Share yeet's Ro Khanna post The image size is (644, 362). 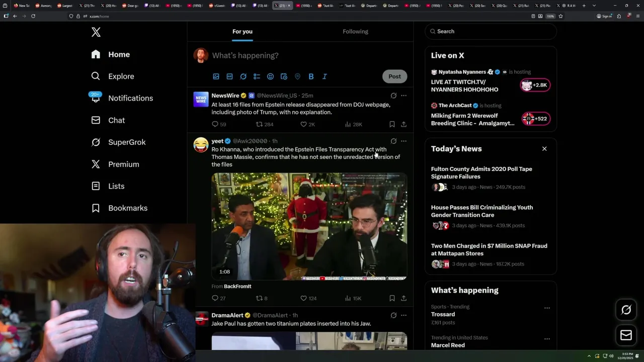click(404, 298)
